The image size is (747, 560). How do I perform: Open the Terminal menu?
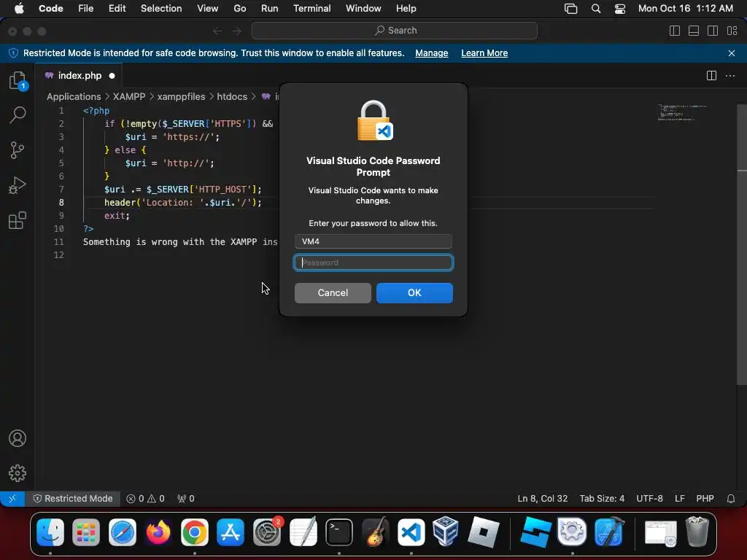click(x=311, y=9)
